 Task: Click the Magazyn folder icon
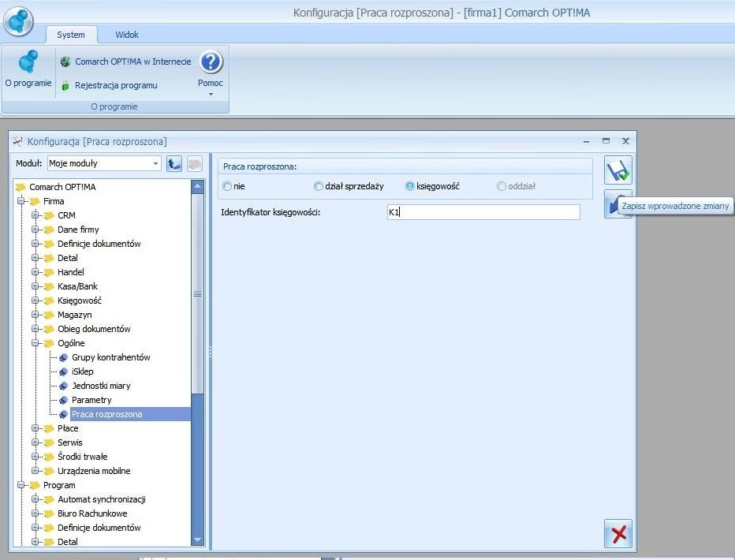pyautogui.click(x=49, y=315)
